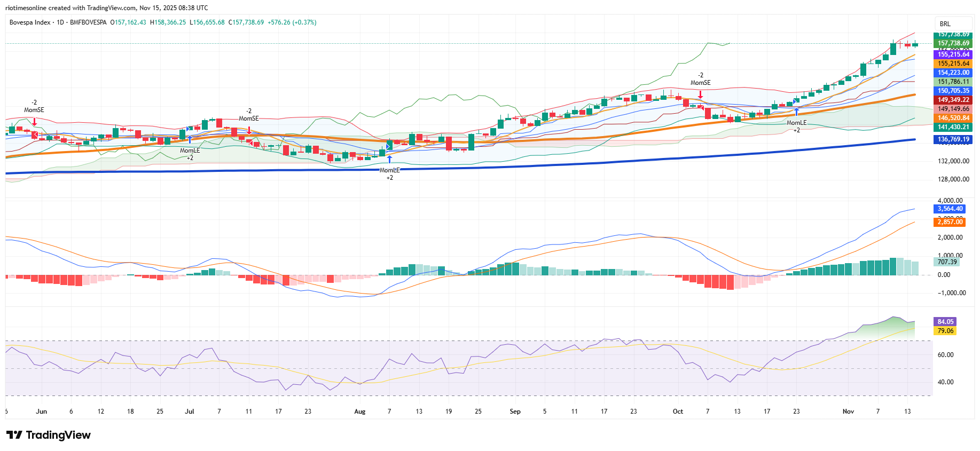This screenshot has width=980, height=451.
Task: Click the orange signal value label 2,857.00
Action: click(x=950, y=222)
